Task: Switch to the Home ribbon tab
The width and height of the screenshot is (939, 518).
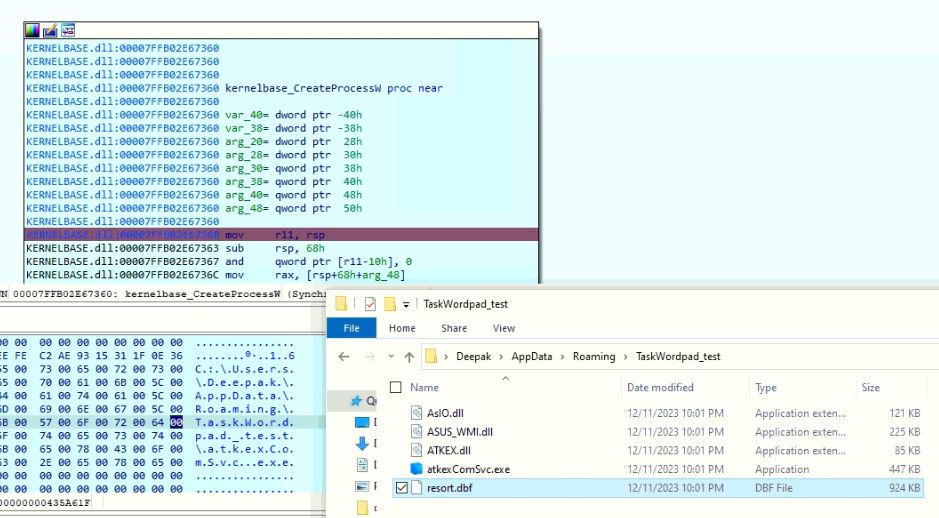Action: tap(402, 328)
